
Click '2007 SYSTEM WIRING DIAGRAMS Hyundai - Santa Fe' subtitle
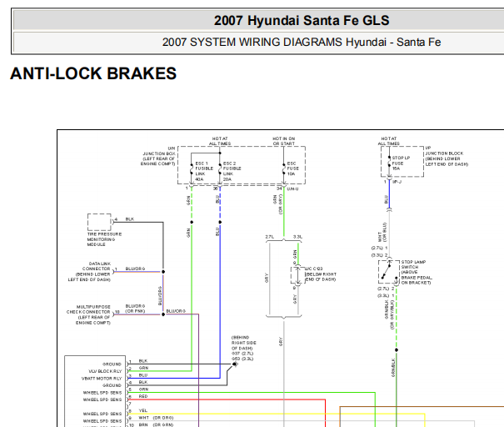302,43
